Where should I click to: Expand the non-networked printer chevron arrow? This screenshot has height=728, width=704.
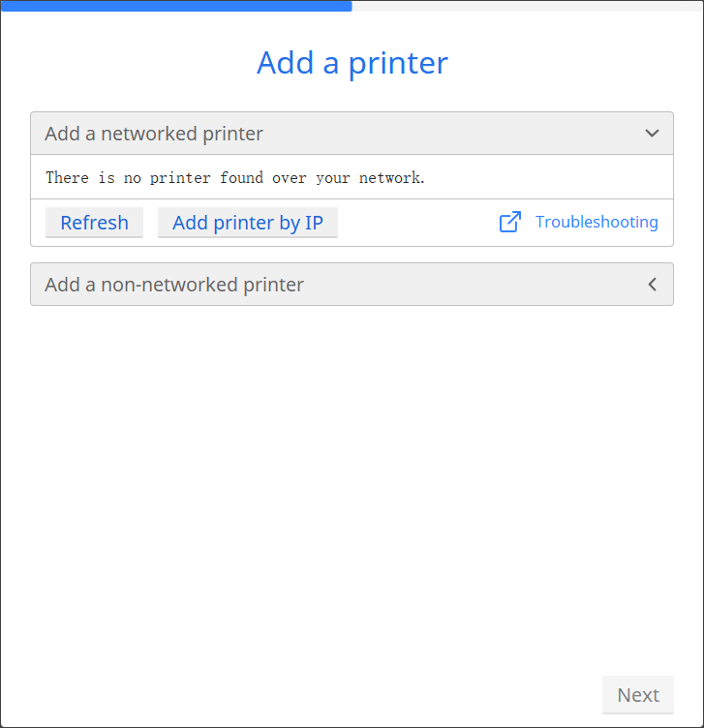652,285
